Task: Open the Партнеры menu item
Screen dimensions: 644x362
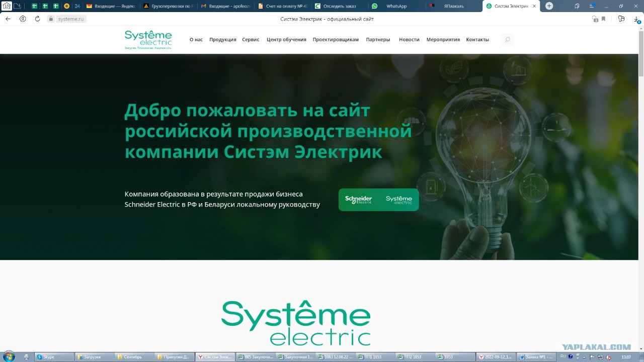Action: click(x=378, y=40)
